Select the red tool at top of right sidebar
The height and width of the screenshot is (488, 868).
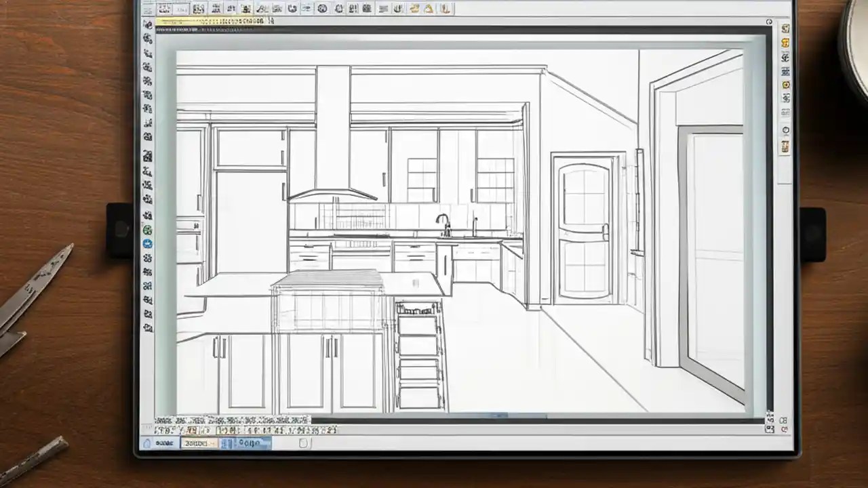click(785, 28)
